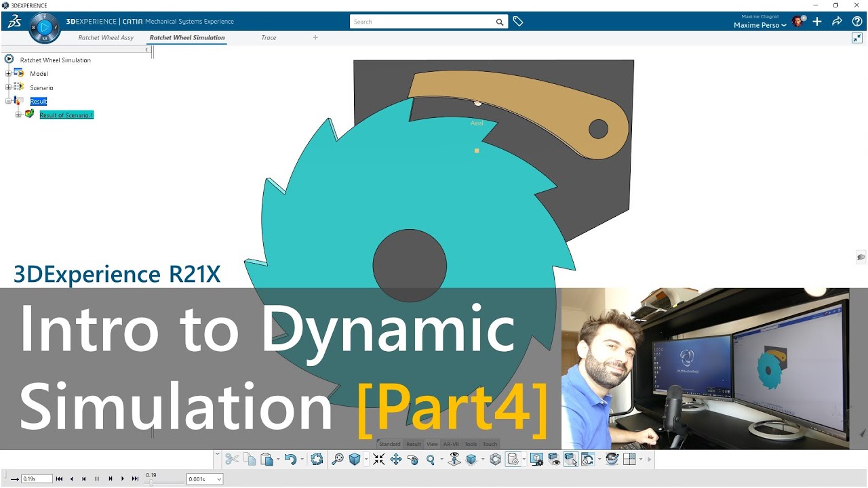Open the AR-VR action bar section
The height and width of the screenshot is (488, 868).
[x=451, y=445]
